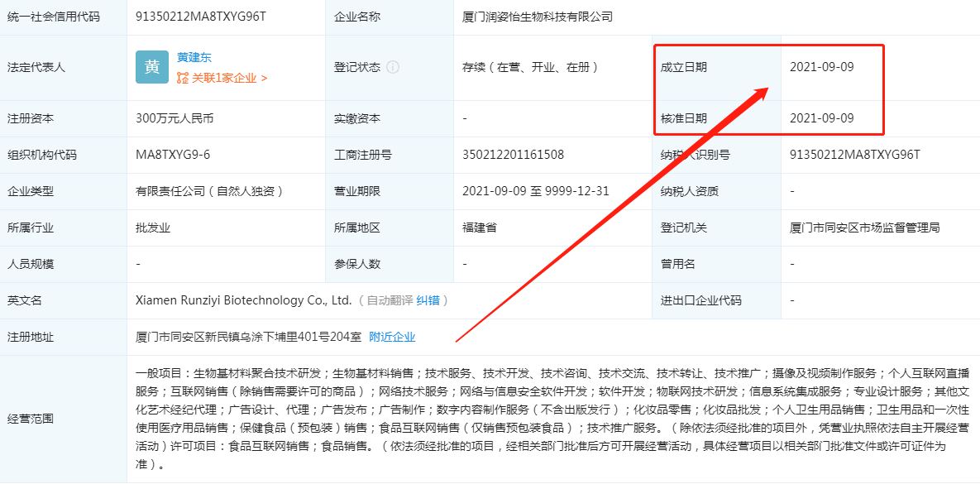980x484 pixels.
Task: Click 纠错 next to the English name
Action: click(x=427, y=300)
